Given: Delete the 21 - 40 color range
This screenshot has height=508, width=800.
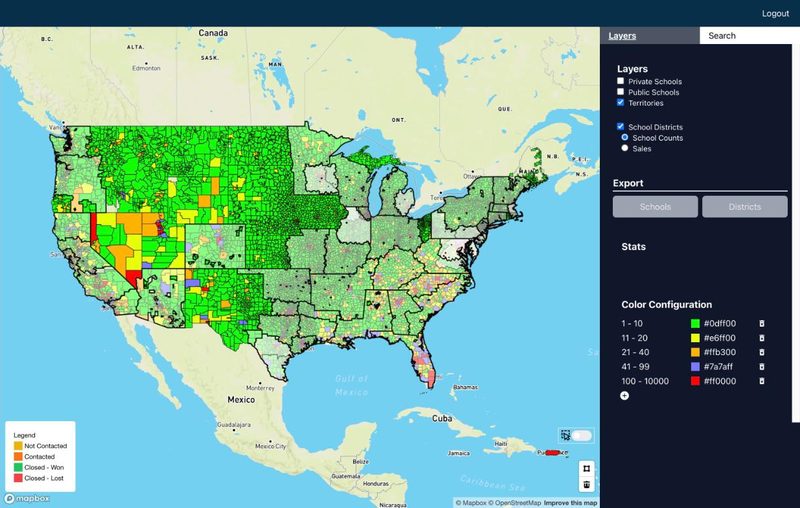Looking at the screenshot, I should point(762,352).
